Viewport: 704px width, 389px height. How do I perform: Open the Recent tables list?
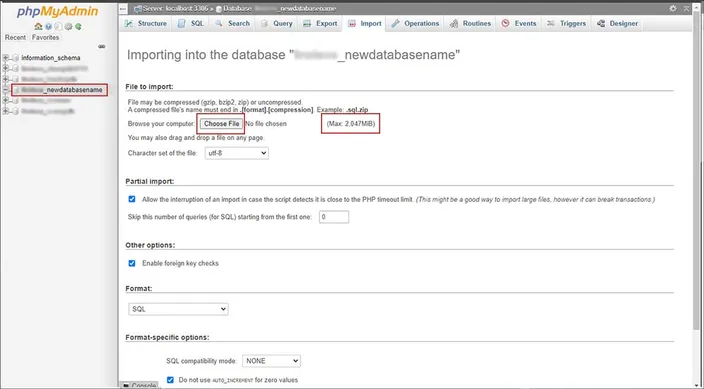15,37
